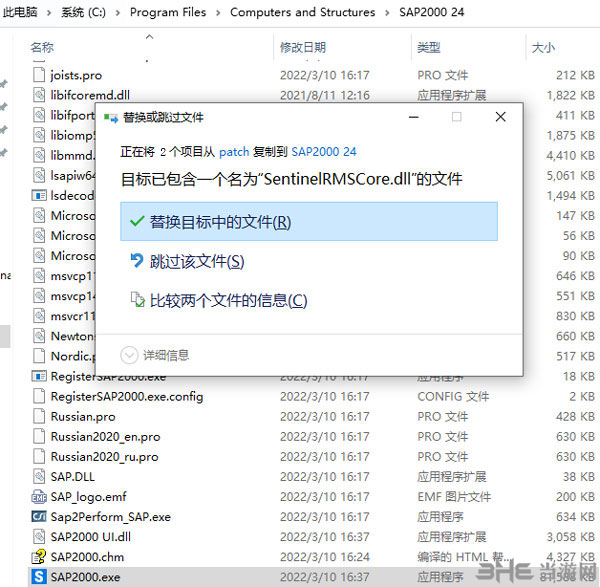This screenshot has height=587, width=600.
Task: Click the replace checkmark icon
Action: (x=137, y=221)
